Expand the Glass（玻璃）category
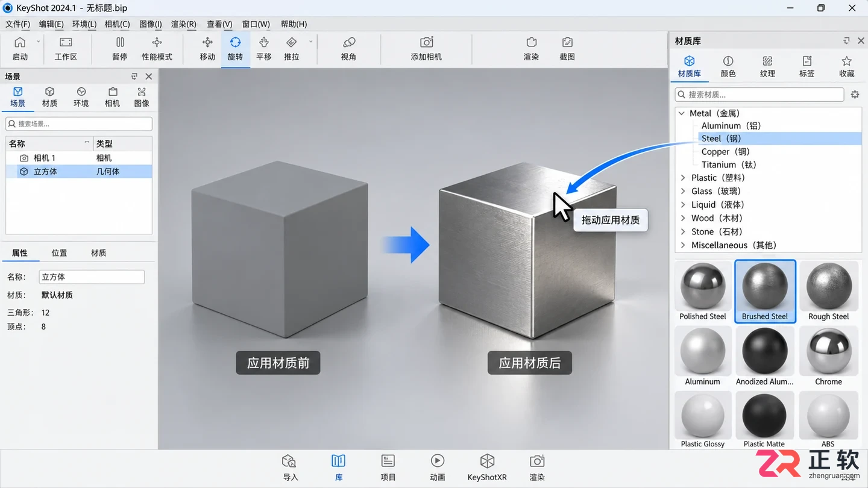 [683, 191]
